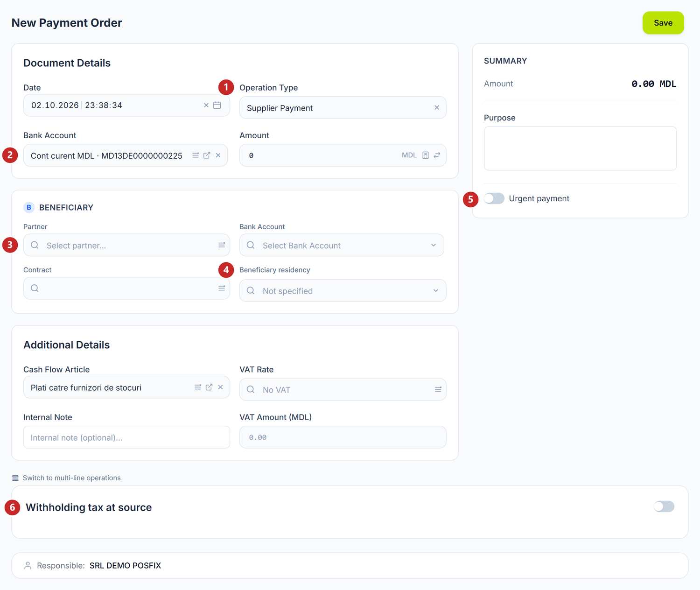
Task: Click search icon in Select partner field
Action: (x=35, y=245)
